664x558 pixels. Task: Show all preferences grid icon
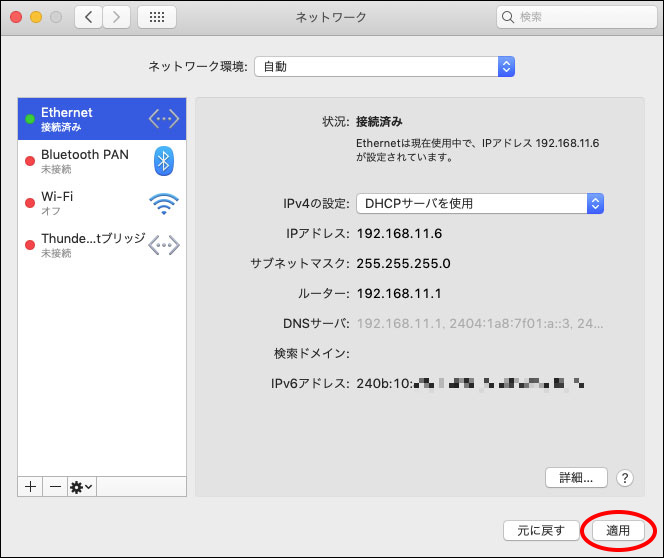[157, 17]
